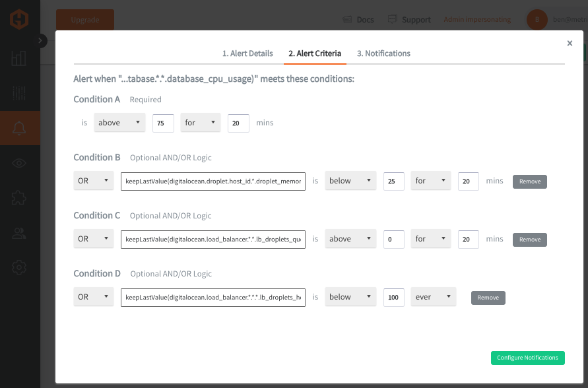Click the 'Condition A' heading
This screenshot has height=388, width=588.
tap(97, 100)
